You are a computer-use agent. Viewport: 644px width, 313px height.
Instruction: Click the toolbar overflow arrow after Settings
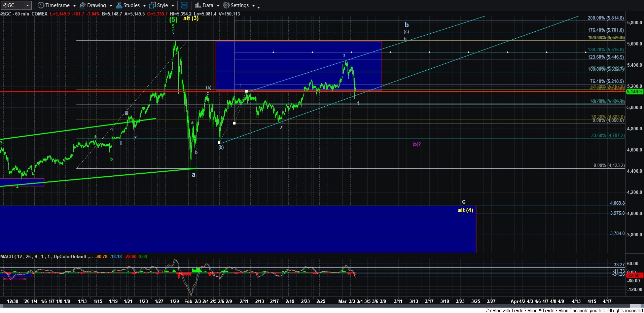click(258, 7)
